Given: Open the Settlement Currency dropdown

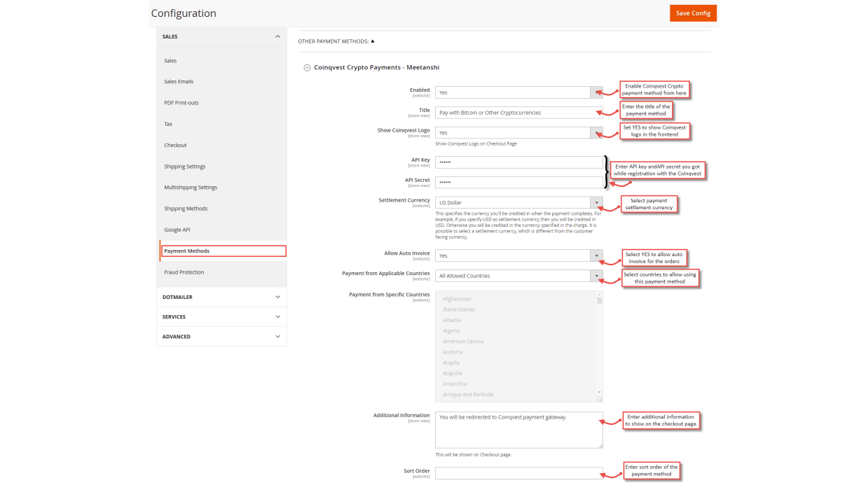Looking at the screenshot, I should (x=596, y=202).
